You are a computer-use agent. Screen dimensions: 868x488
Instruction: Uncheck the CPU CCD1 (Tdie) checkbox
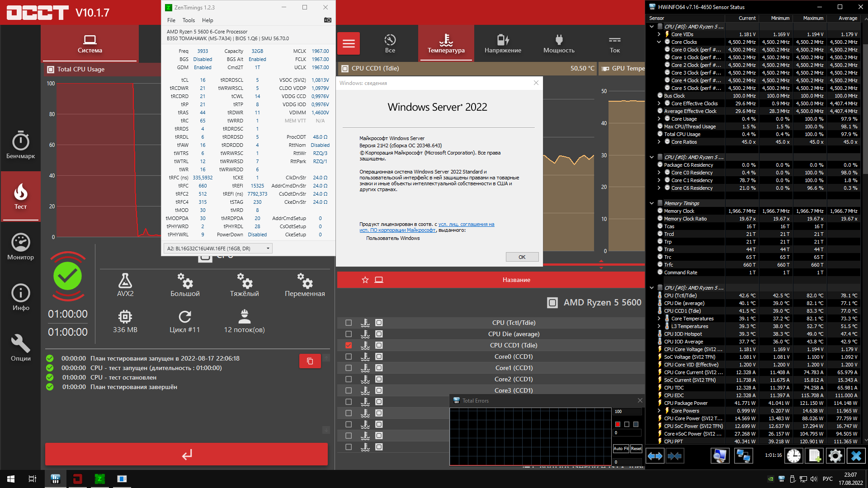(x=349, y=345)
